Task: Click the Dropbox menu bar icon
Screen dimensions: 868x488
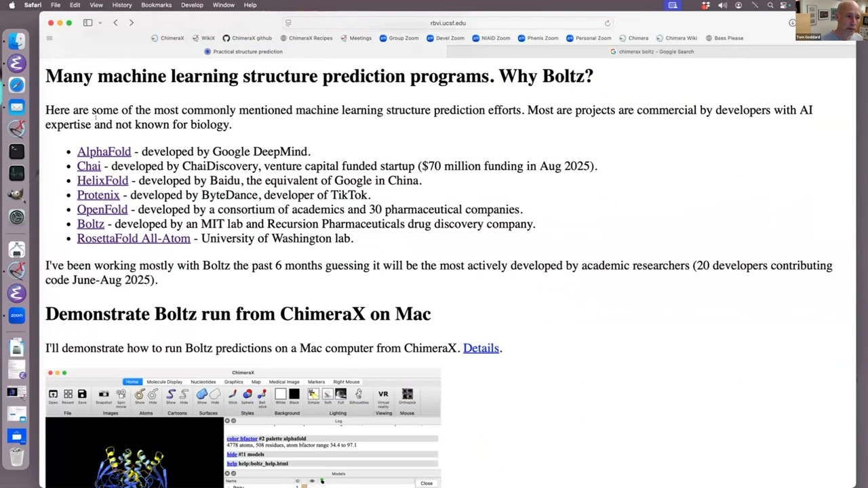Action: tap(706, 5)
